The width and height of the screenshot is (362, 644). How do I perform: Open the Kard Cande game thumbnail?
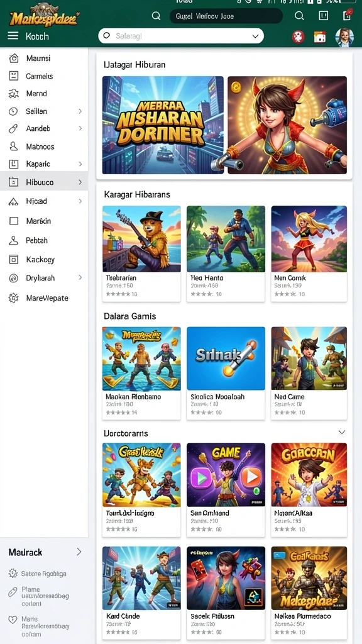tap(141, 578)
